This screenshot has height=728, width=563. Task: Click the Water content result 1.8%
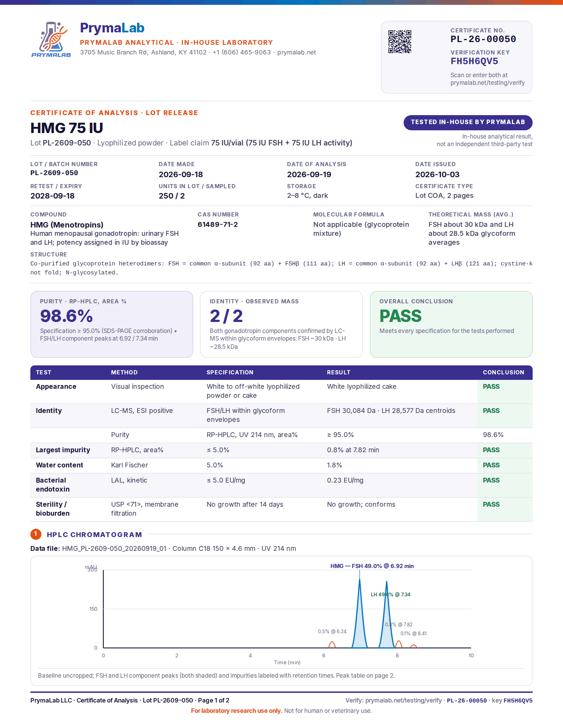click(334, 465)
